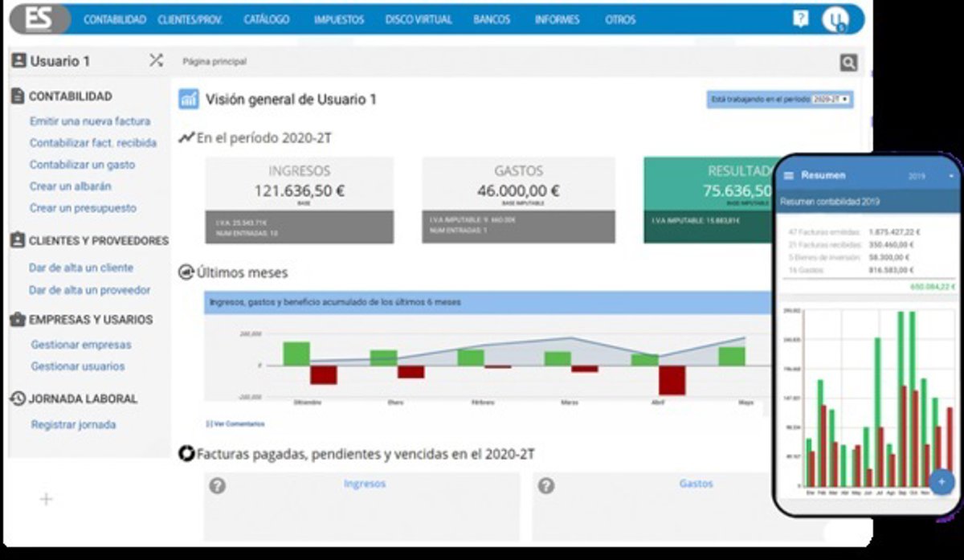This screenshot has width=964, height=560.
Task: Open the mobile hamburger menu in Resumen
Action: tap(789, 175)
